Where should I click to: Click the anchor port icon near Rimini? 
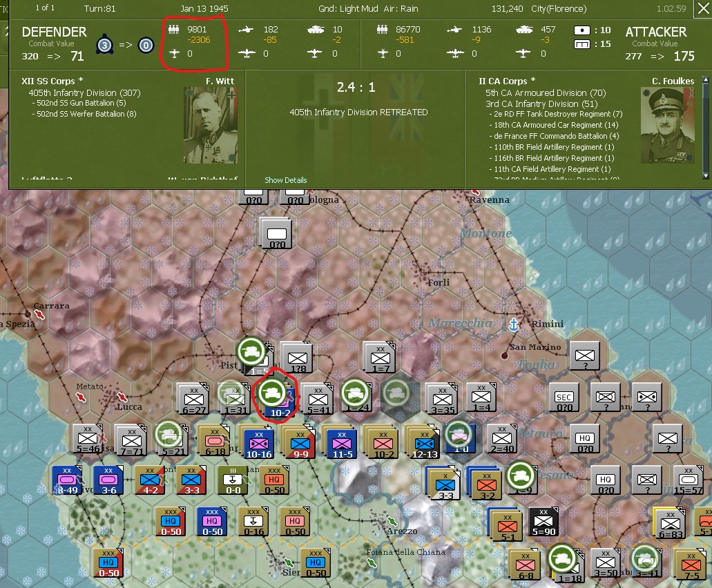point(514,324)
